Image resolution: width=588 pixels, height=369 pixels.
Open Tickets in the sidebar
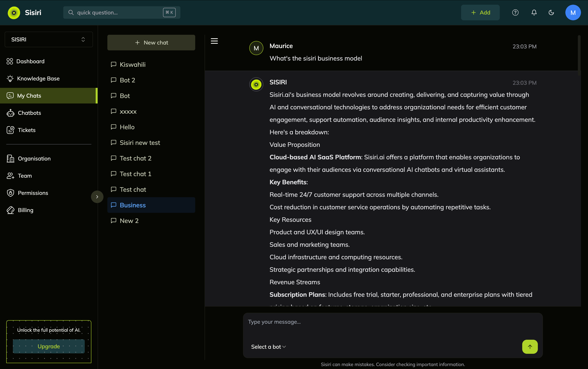[27, 130]
